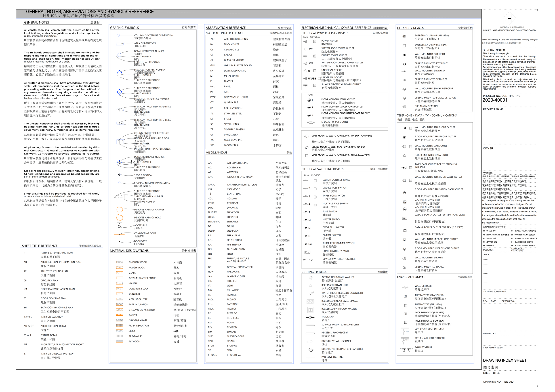555x392 pixels.
Task: Click the 'OWNER' title block field
Action: point(488,149)
